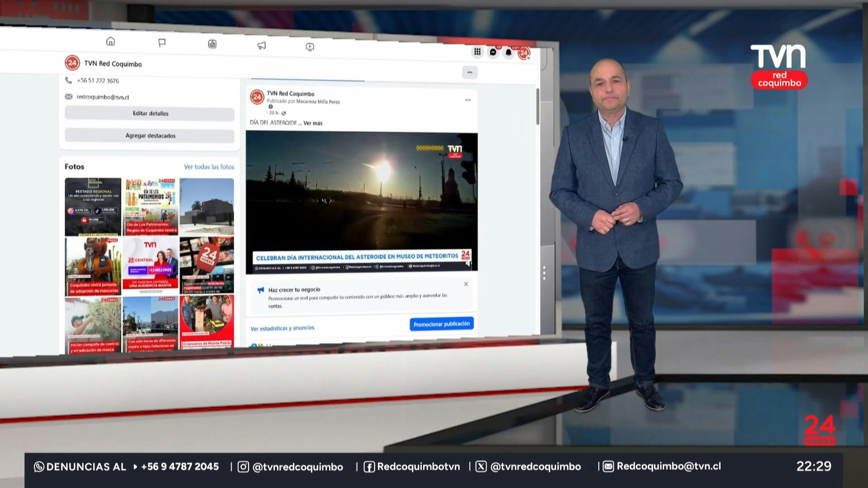Dismiss the Haz crecer tu negocio card
The width and height of the screenshot is (868, 488).
point(466,284)
